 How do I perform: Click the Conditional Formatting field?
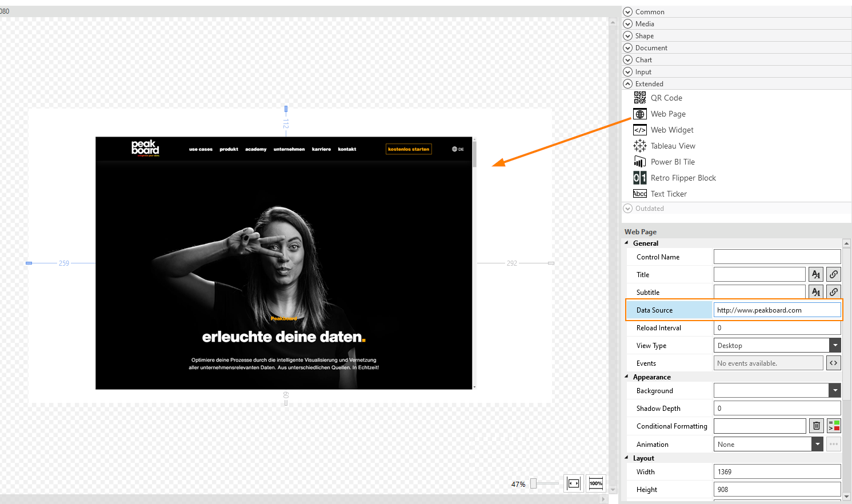tap(759, 426)
